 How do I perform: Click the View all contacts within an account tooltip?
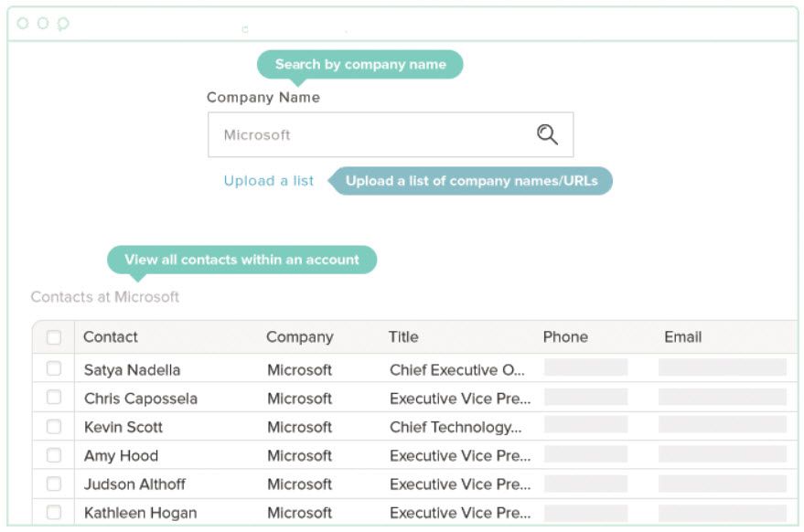click(241, 260)
